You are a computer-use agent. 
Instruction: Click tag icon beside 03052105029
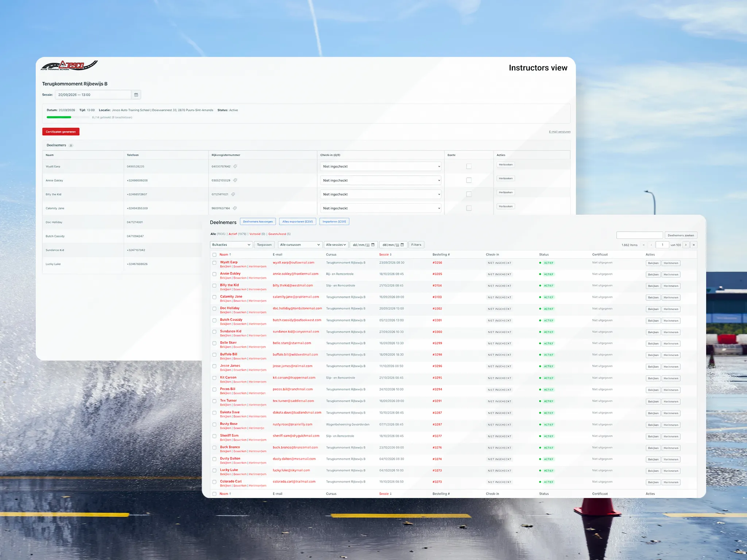point(235,180)
